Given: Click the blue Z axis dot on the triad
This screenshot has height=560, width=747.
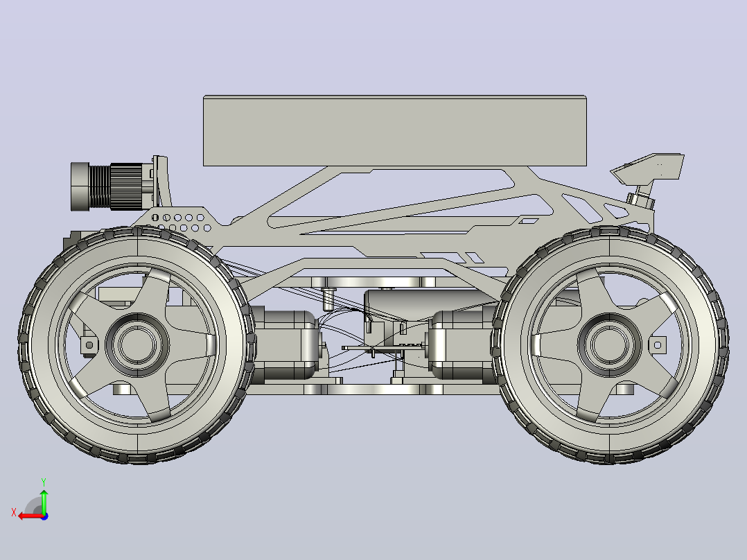Looking at the screenshot, I should coord(44,516).
